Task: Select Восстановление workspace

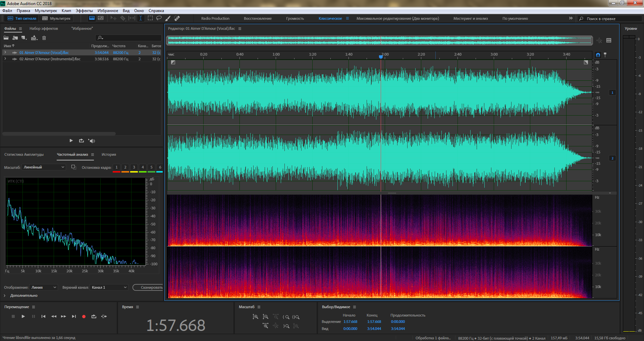Action: (258, 18)
